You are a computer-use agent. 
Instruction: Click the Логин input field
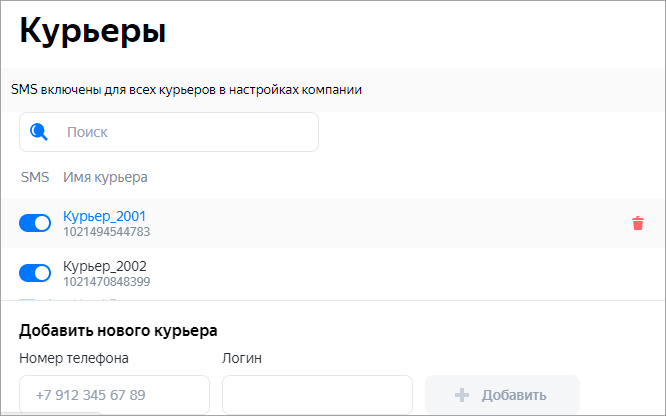coord(317,395)
